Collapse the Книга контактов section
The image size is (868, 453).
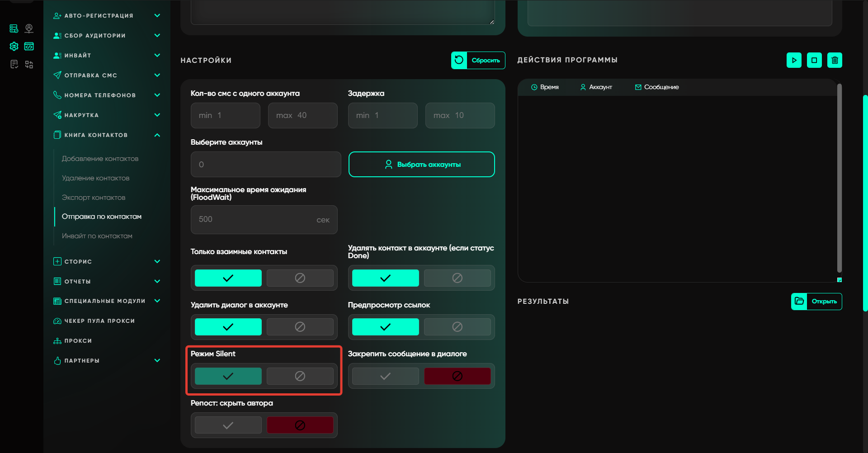pyautogui.click(x=157, y=135)
